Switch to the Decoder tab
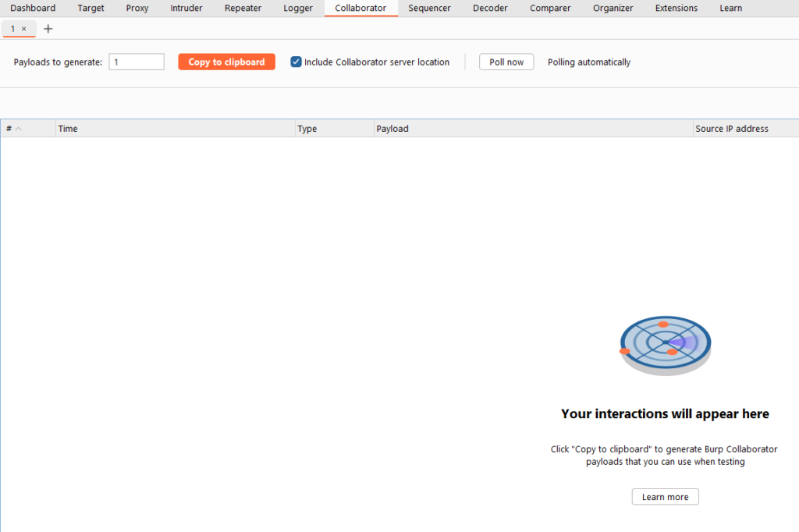The width and height of the screenshot is (799, 532). point(490,8)
